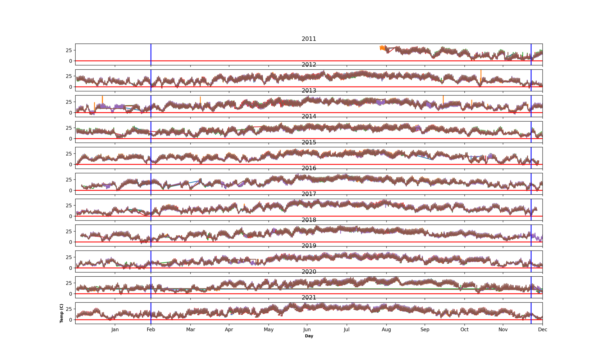The width and height of the screenshot is (603, 364).
Task: Click the Temp (C) y-axis label
Action: click(x=62, y=313)
